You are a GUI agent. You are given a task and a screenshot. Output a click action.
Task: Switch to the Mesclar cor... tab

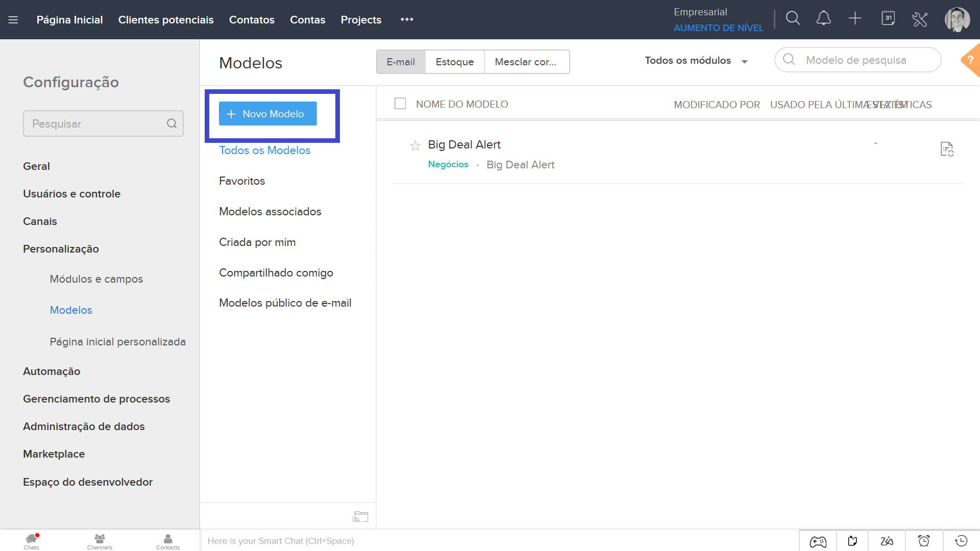pyautogui.click(x=526, y=62)
